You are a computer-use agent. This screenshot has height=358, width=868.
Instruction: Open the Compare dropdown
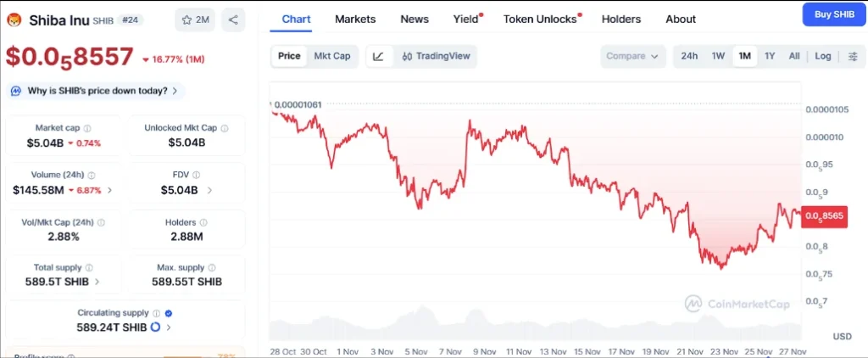pos(632,56)
